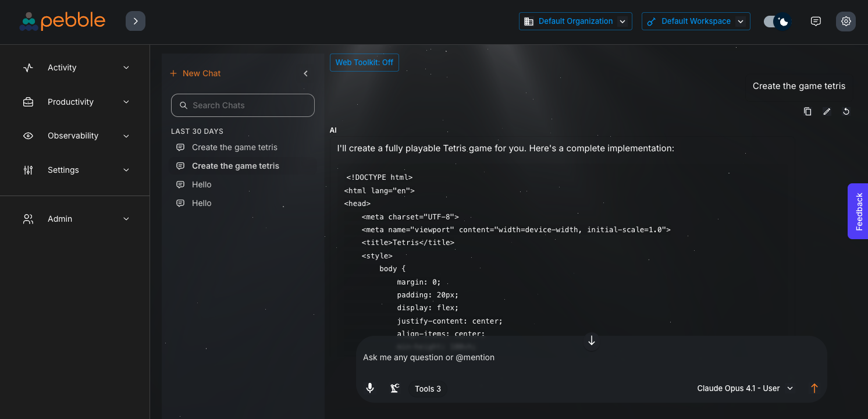Expand the Activity menu section
Screen dimensions: 868x419
[76, 68]
